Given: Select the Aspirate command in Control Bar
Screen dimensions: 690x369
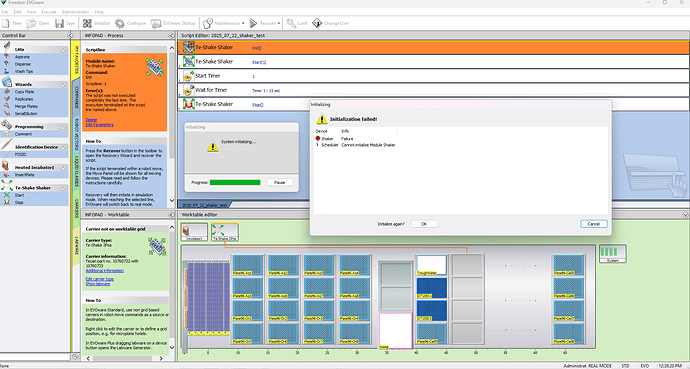Looking at the screenshot, I should click(22, 57).
